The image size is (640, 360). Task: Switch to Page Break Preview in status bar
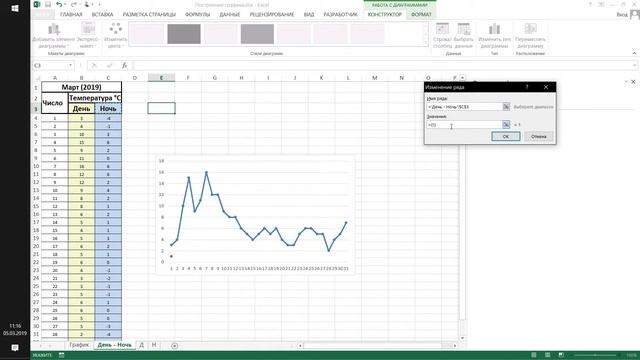pyautogui.click(x=561, y=355)
